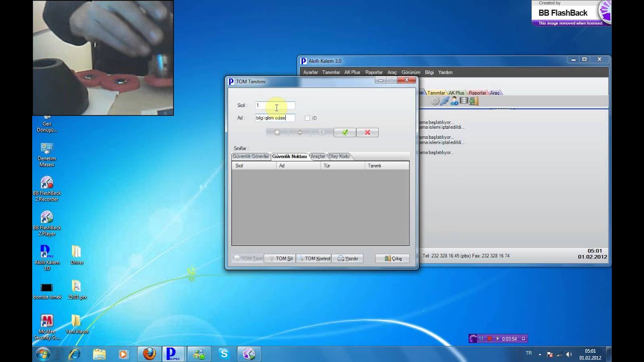Click the exit door icon in toolbar
The height and width of the screenshot is (362, 644).
pos(473,101)
